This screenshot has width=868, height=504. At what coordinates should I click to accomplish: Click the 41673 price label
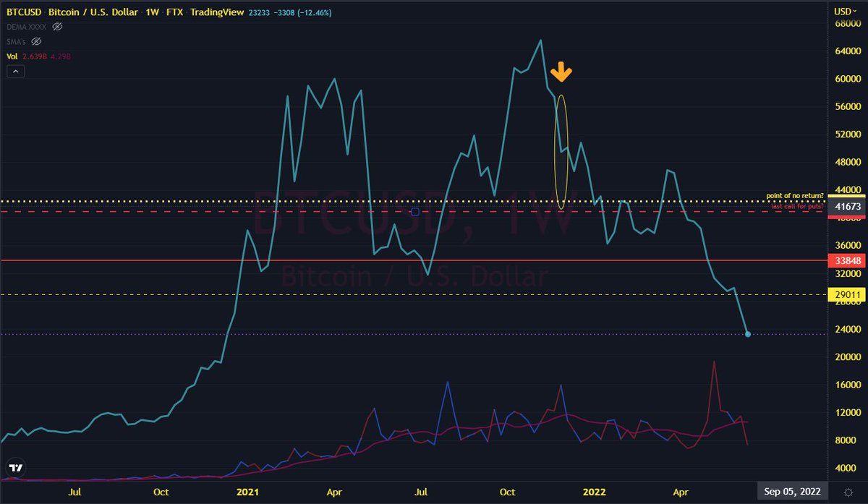(x=847, y=206)
